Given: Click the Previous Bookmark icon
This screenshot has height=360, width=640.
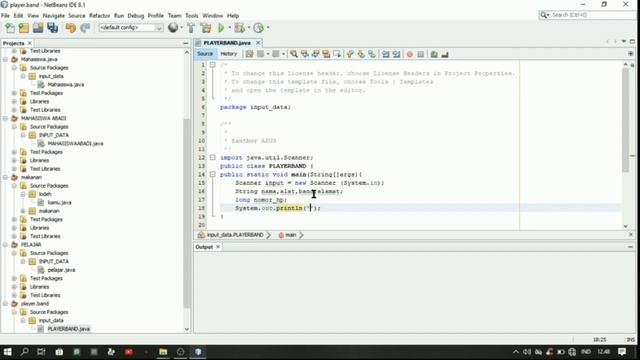Looking at the screenshot, I should click(x=350, y=54).
